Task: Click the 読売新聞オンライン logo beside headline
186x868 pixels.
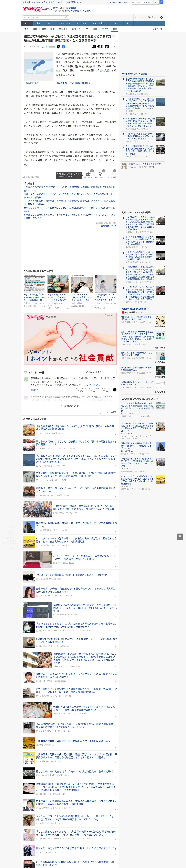Action: 104,47
